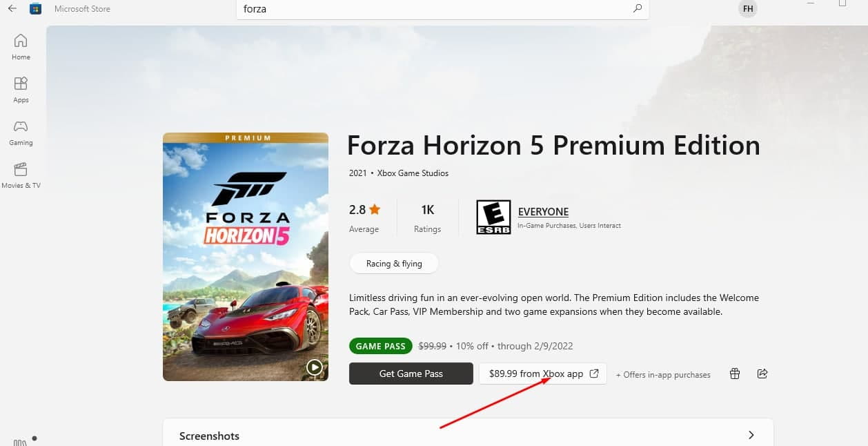Click the Microsoft Store logo icon
868x446 pixels.
point(37,9)
